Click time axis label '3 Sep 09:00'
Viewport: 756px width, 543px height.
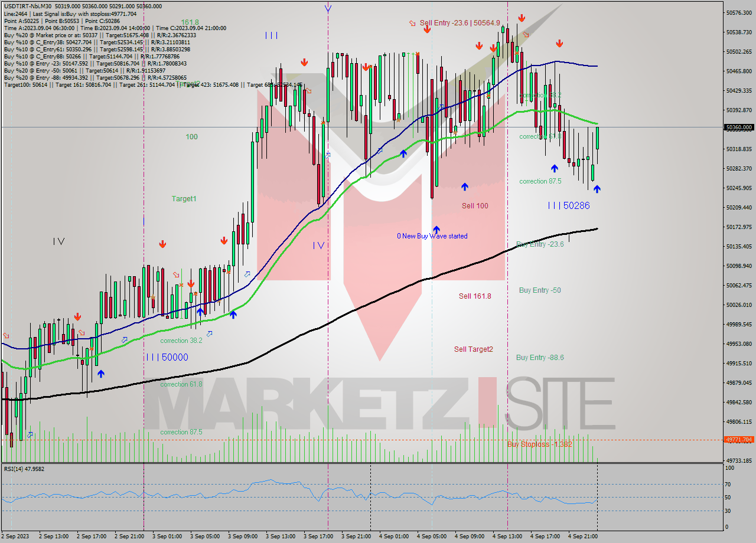coord(242,537)
